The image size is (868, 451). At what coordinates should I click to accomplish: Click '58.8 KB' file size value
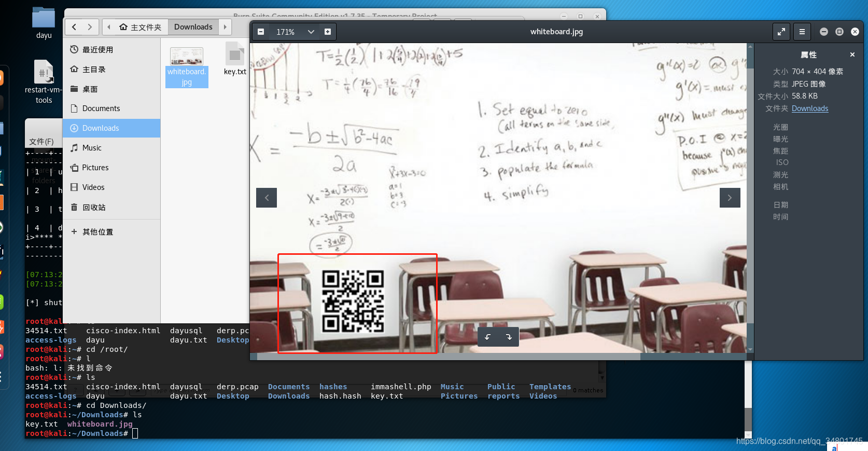[x=805, y=96]
